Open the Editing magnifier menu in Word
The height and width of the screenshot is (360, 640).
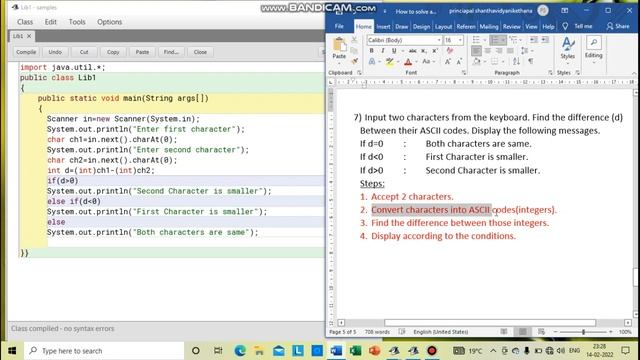point(593,48)
